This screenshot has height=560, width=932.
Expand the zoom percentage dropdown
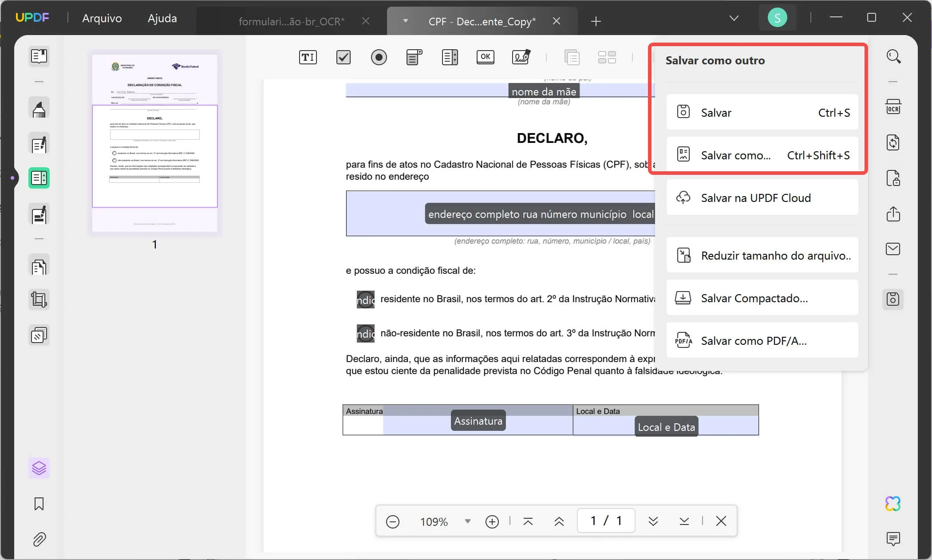point(467,521)
